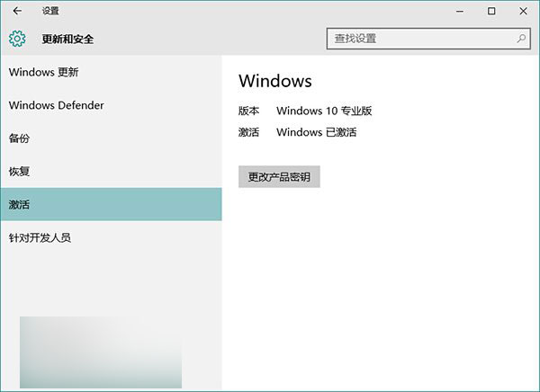This screenshot has height=392, width=540.
Task: Click the Windows 10 专业版 version text
Action: coord(324,111)
